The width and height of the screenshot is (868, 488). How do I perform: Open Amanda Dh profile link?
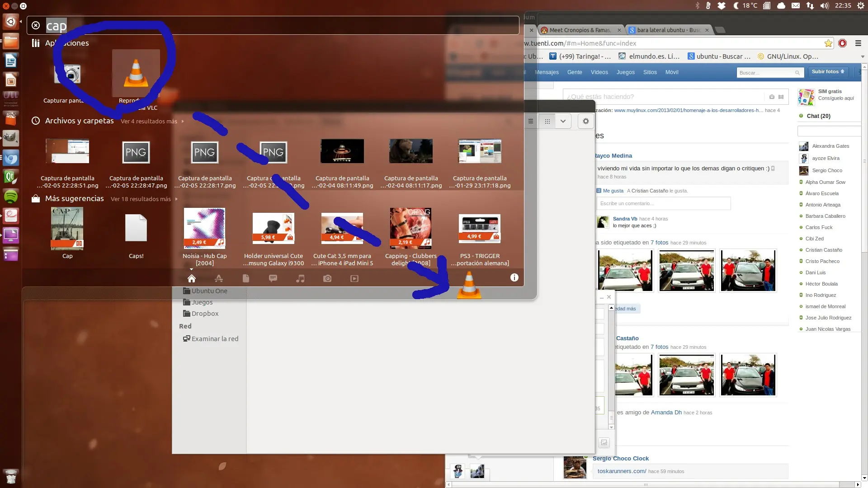point(666,413)
